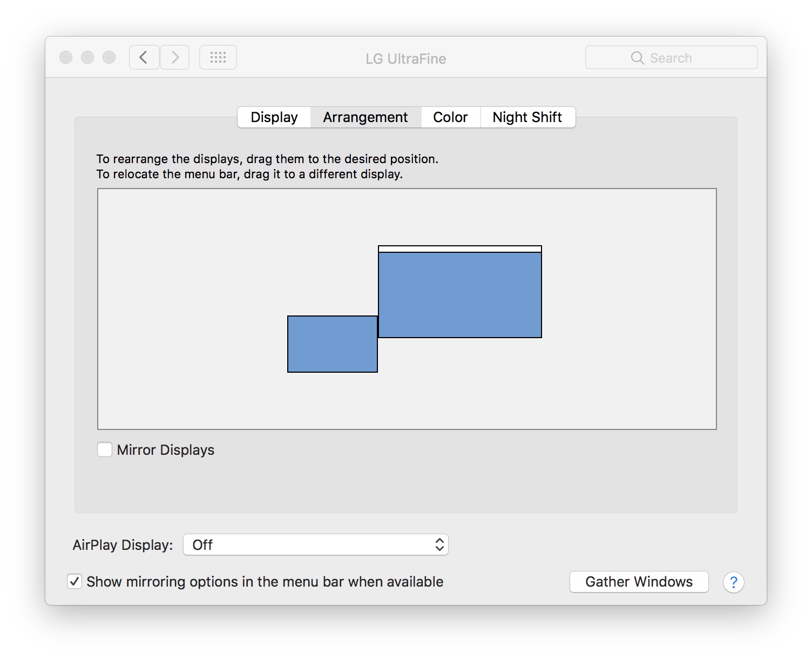Click the 'To rearrange the displays' instruction text
Image resolution: width=812 pixels, height=659 pixels.
267,159
